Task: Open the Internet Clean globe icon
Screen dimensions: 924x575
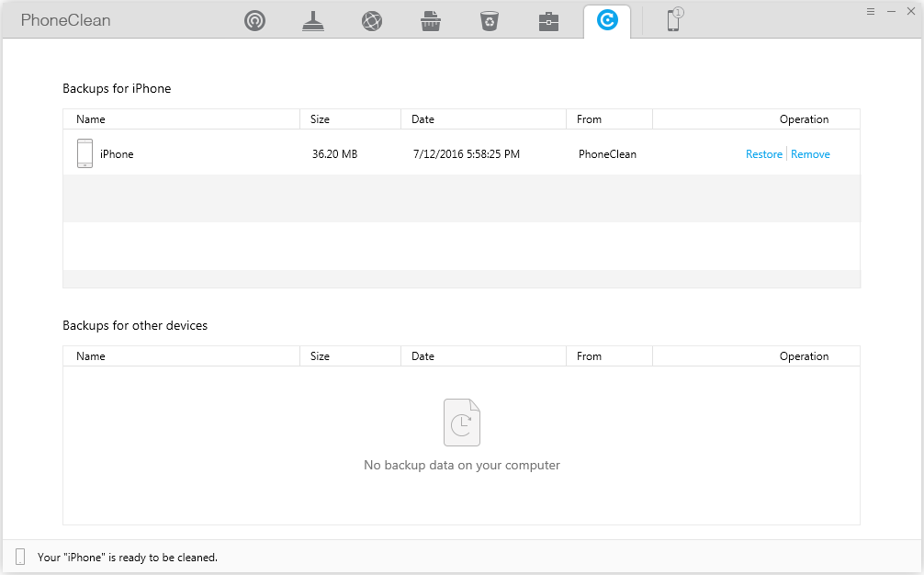Action: (372, 21)
